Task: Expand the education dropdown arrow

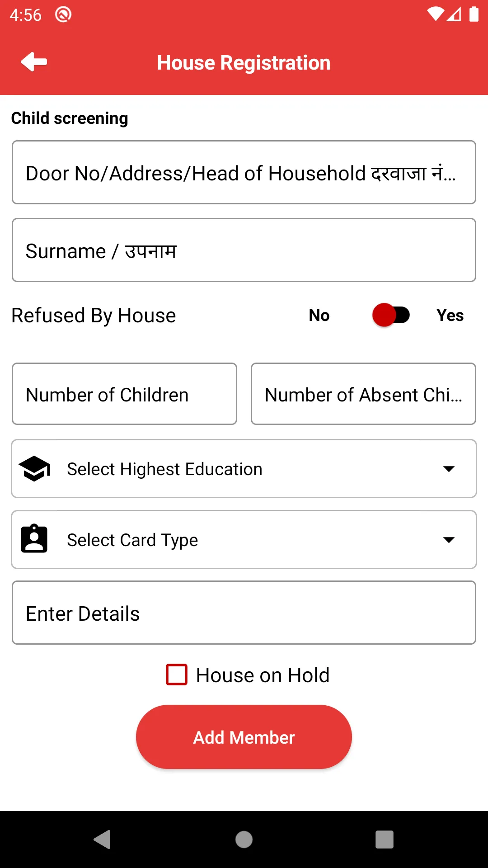Action: [449, 469]
